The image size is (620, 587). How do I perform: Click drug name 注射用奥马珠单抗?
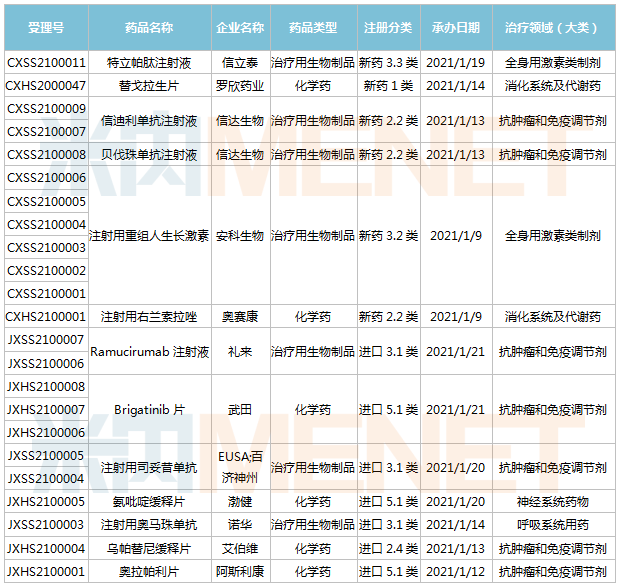tap(149, 525)
